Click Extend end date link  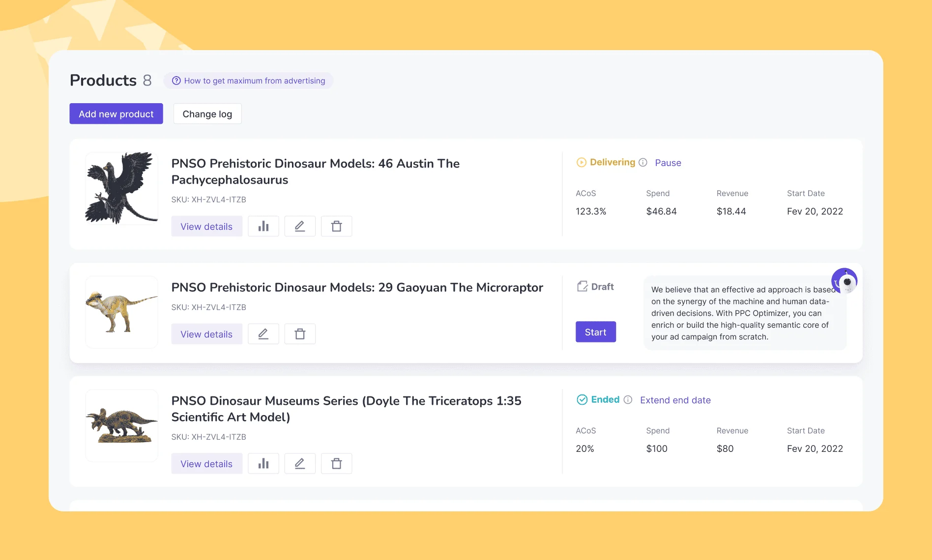point(675,400)
